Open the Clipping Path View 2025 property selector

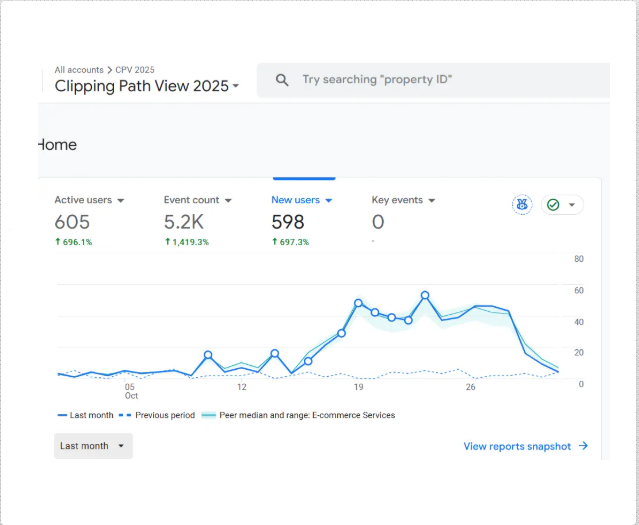click(147, 86)
